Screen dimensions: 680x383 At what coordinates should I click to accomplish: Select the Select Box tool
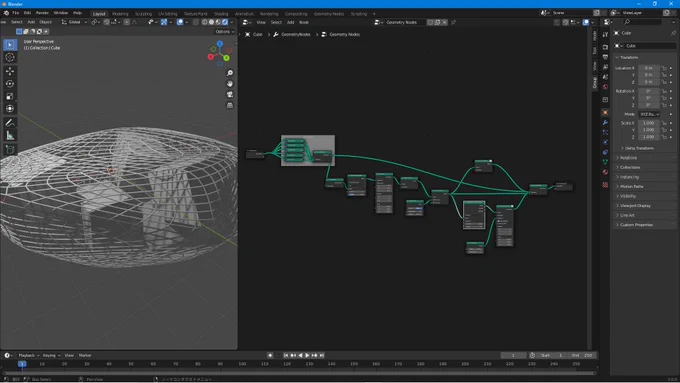[x=10, y=45]
